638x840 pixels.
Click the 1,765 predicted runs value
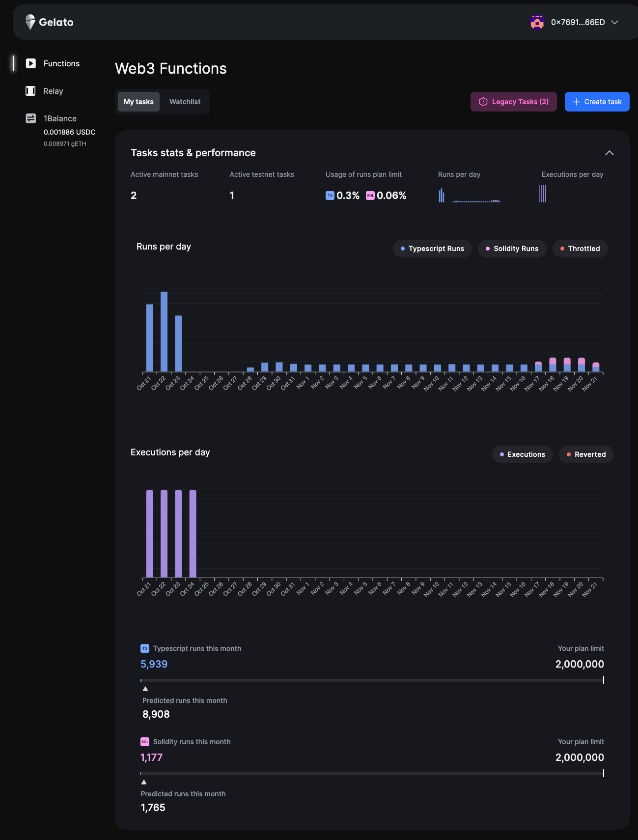(x=153, y=808)
